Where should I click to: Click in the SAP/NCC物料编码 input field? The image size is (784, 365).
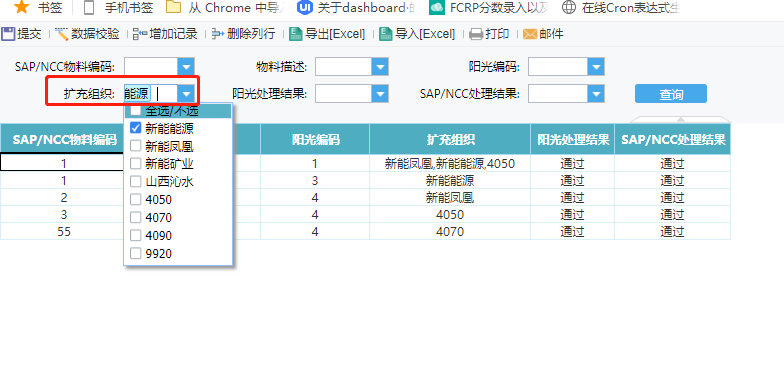coord(151,66)
